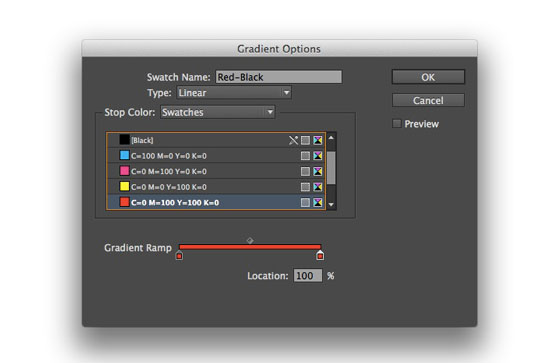Image resolution: width=550 pixels, height=363 pixels.
Task: Select the C=0 M=100 Y=0 K=0 swatch
Action: [x=216, y=171]
